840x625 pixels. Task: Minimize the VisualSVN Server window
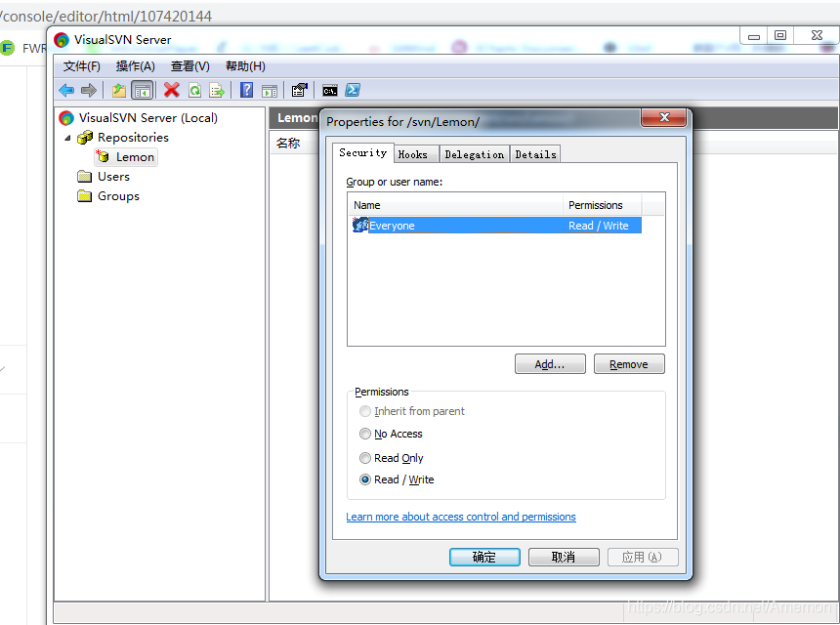pos(754,36)
